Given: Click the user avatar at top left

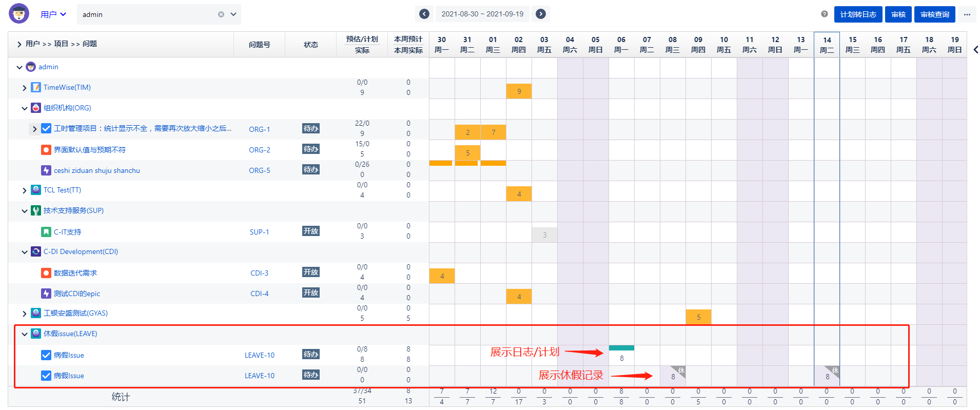Looking at the screenshot, I should pyautogui.click(x=19, y=13).
